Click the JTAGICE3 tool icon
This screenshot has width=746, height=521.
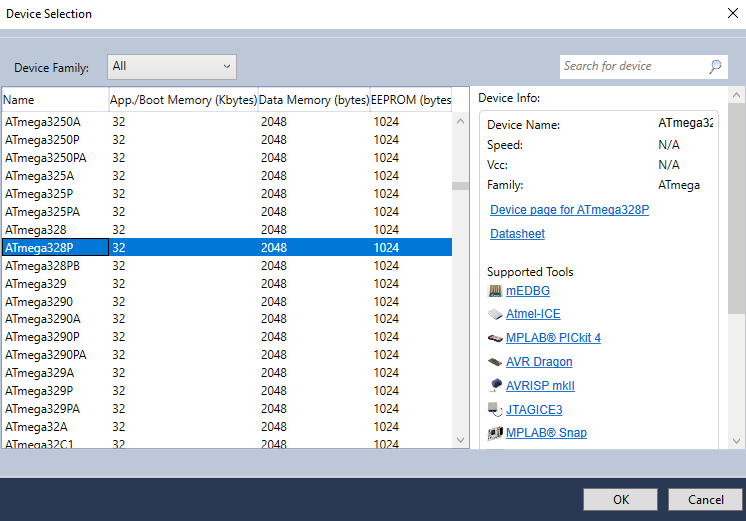[495, 409]
